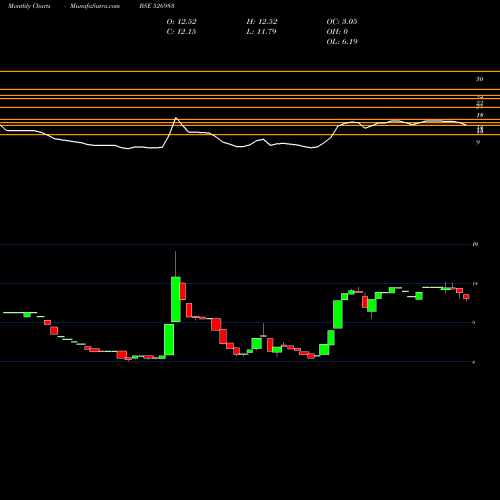Select the low value 'L: 11.79'

pyautogui.click(x=262, y=32)
